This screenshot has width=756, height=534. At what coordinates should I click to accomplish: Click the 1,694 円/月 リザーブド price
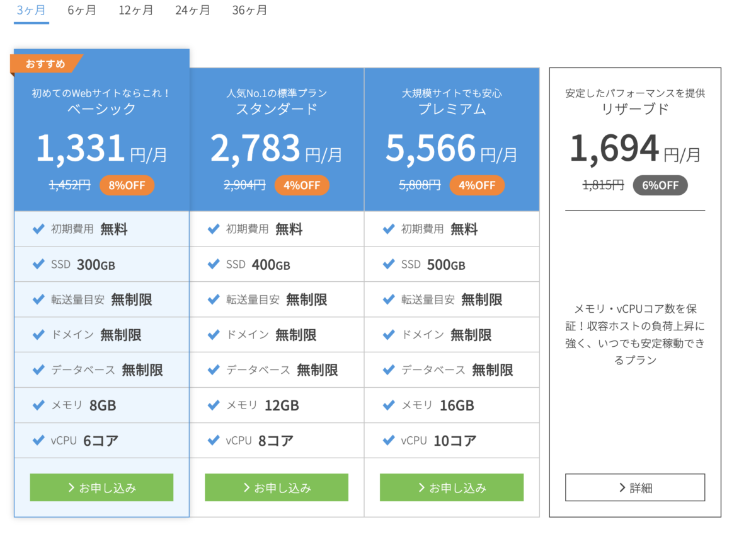click(635, 149)
